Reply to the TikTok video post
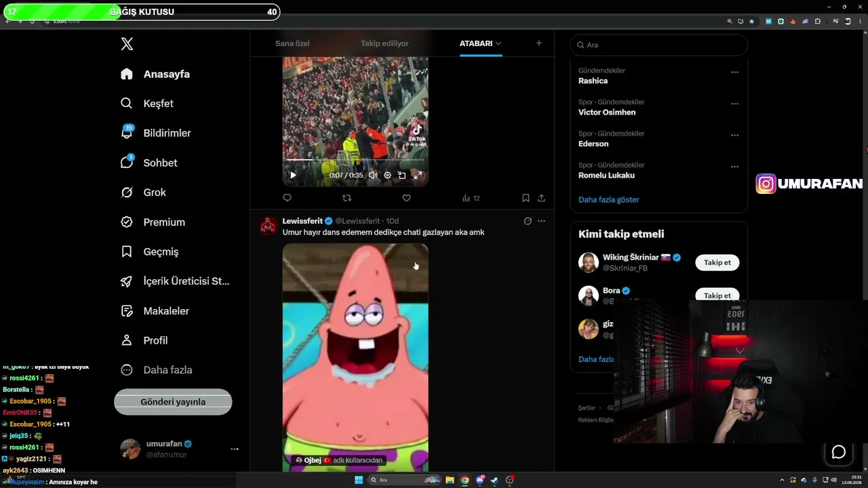Screen dimensions: 868x488 pyautogui.click(x=287, y=198)
